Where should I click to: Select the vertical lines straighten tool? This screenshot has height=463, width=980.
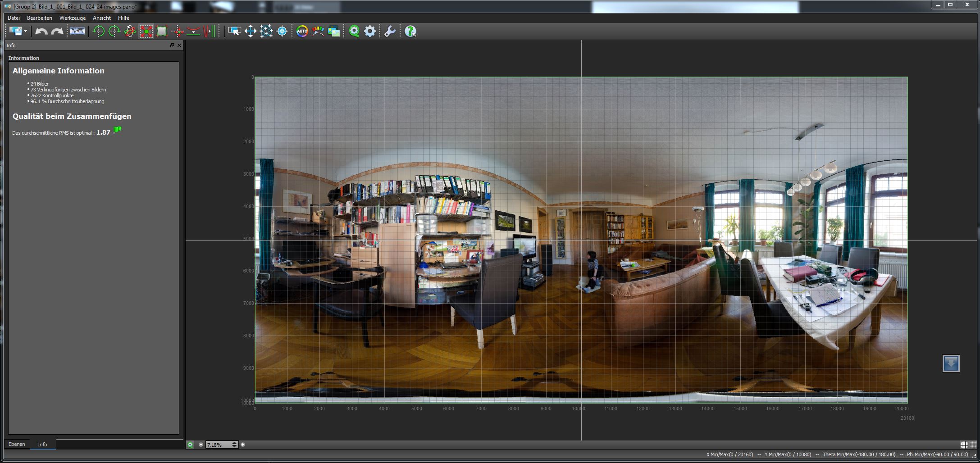[209, 31]
